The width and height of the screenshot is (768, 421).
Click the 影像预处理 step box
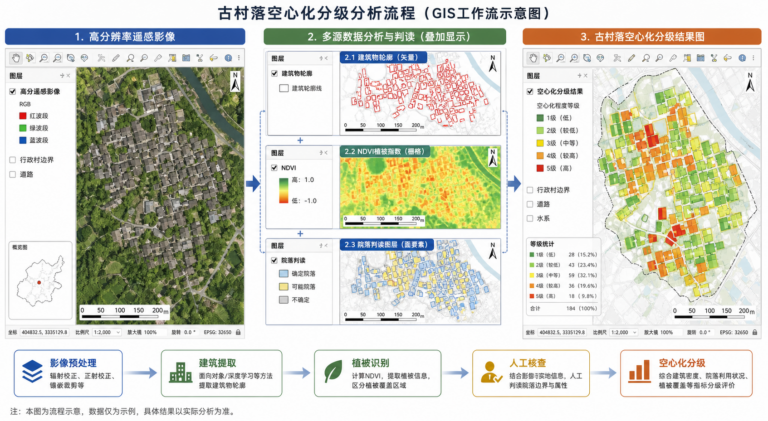point(68,373)
